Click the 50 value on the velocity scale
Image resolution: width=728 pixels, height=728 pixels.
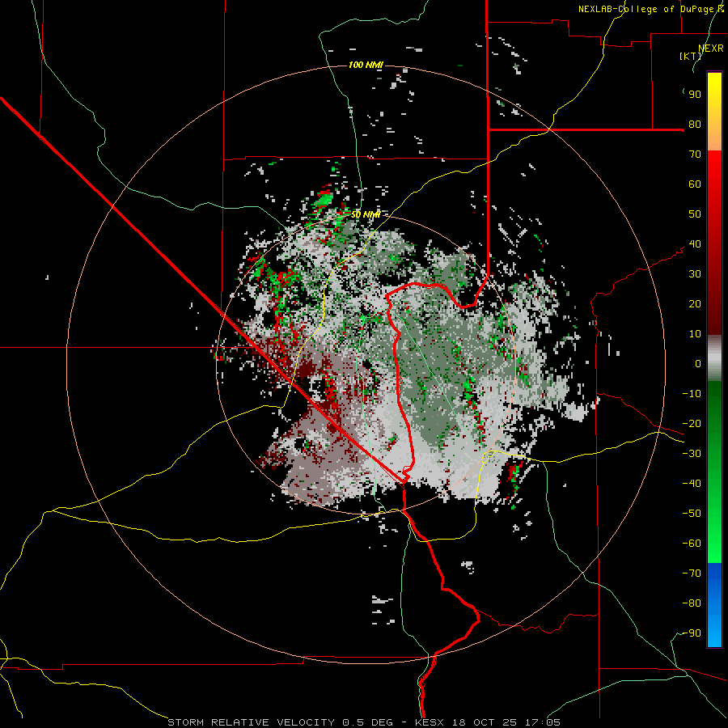point(695,214)
